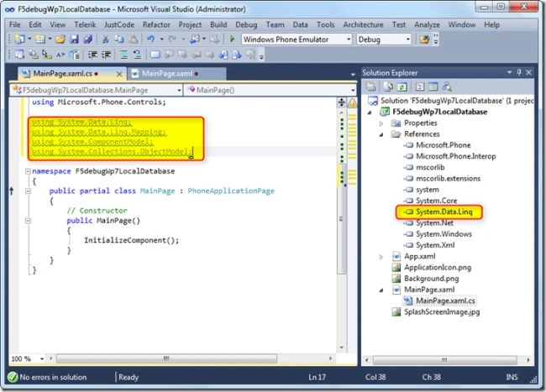The image size is (546, 392).
Task: Collapse the MainPage class code block
Action: point(28,191)
